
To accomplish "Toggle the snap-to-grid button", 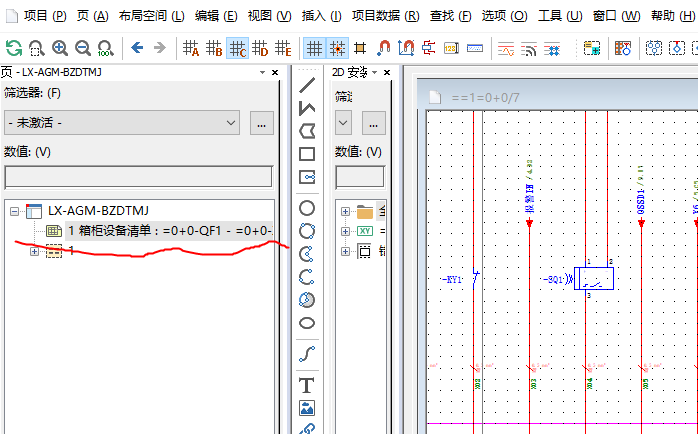I will (337, 48).
